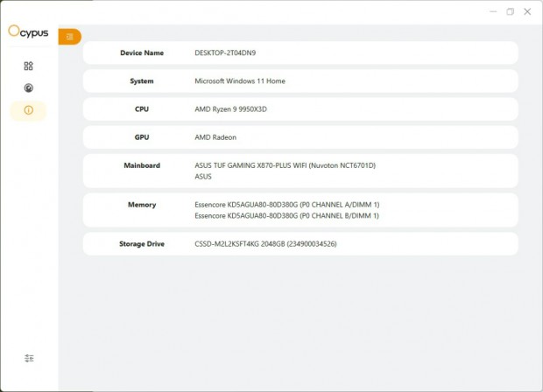Collapse sidebar with orange menu toggle button

point(69,37)
